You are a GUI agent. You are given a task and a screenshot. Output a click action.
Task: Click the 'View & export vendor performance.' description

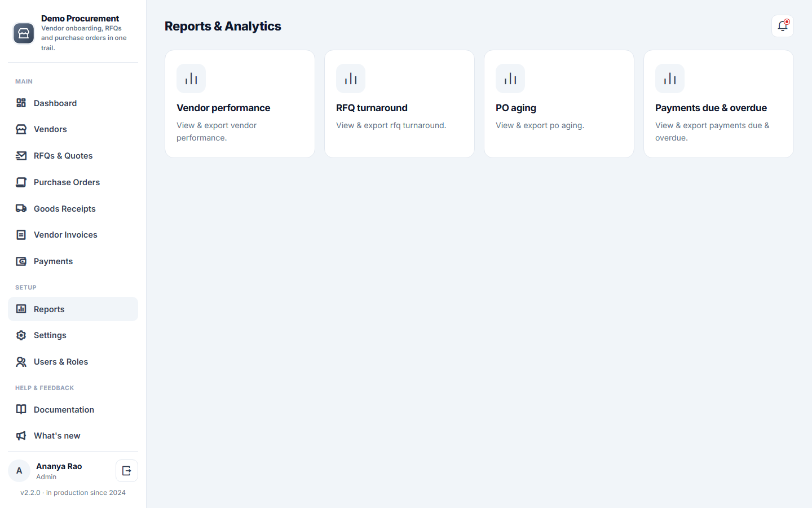tap(217, 132)
